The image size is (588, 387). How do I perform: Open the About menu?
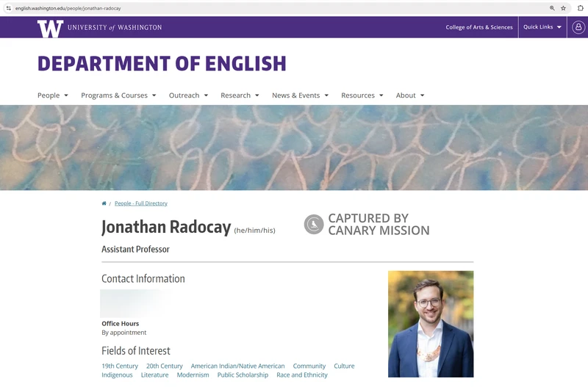(406, 95)
